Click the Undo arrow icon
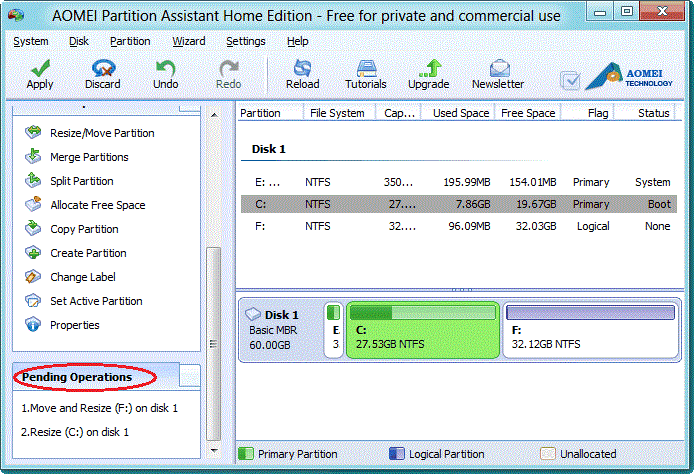 [x=166, y=68]
